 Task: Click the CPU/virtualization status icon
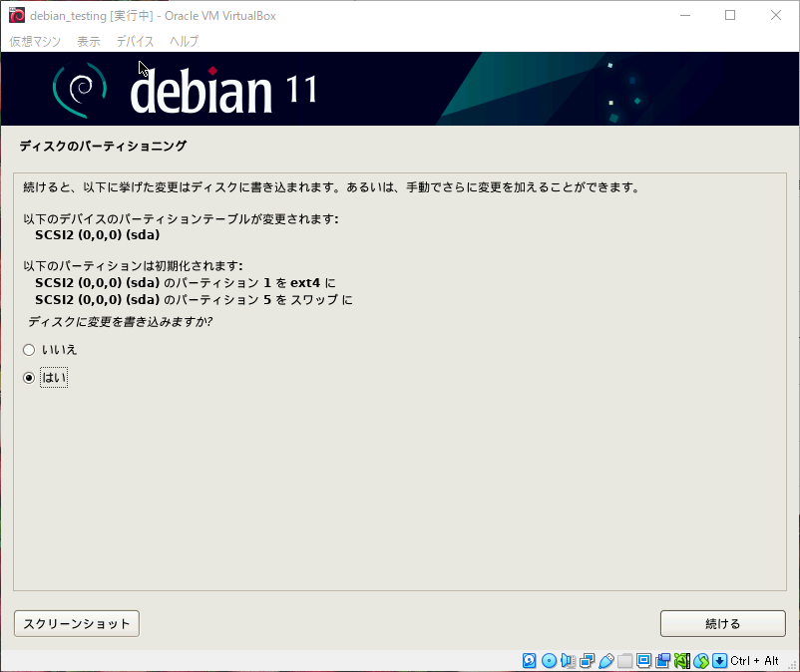[681, 661]
